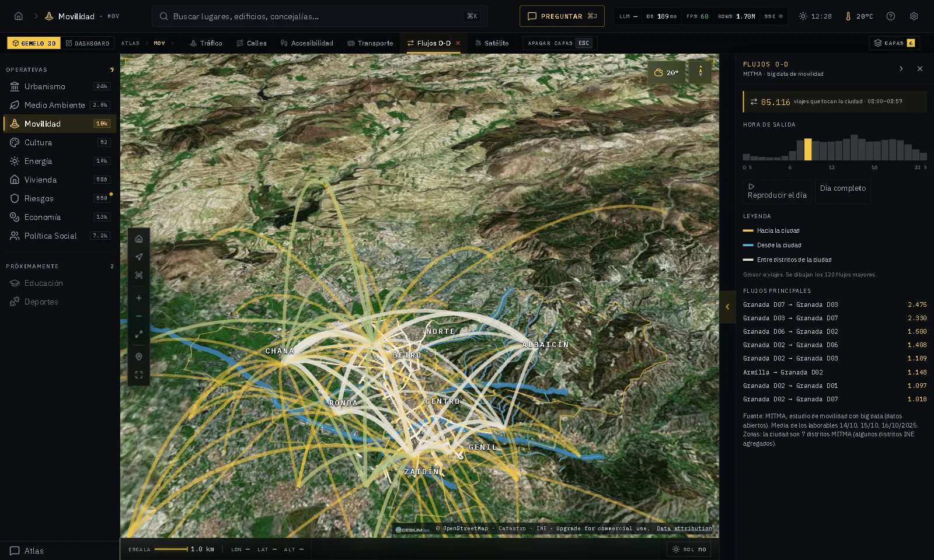
Task: Close the Flujos O-D tab
Action: (x=458, y=43)
